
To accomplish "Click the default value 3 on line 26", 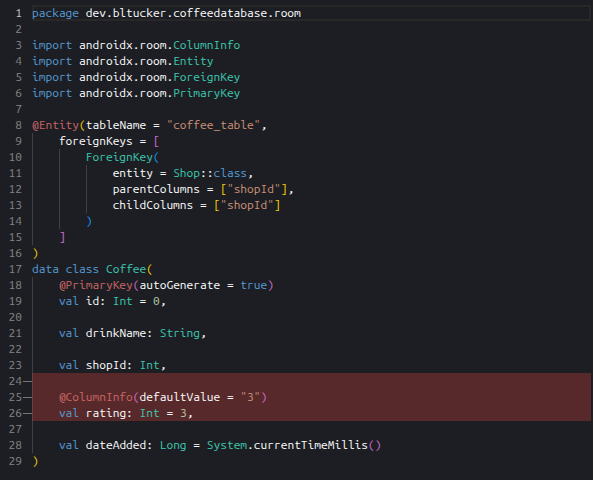I will (x=183, y=413).
